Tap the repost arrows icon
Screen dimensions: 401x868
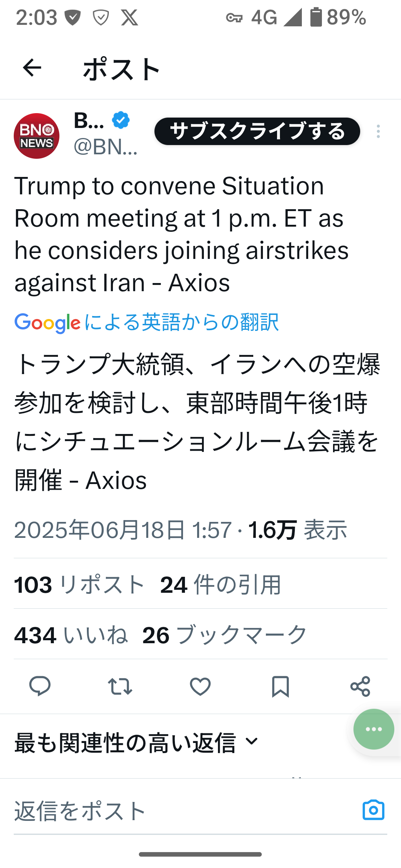(x=120, y=686)
